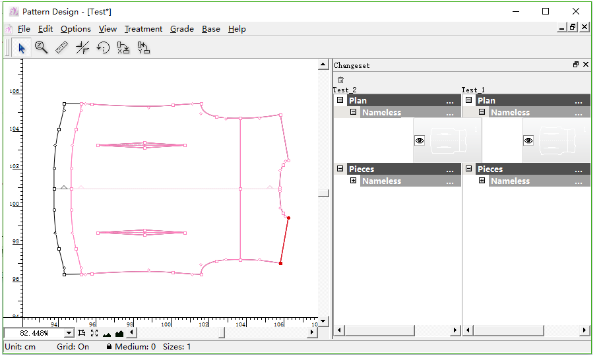Click the canvas vertical scrollbar thumb
Viewport: 601px width, 364px height.
click(323, 193)
